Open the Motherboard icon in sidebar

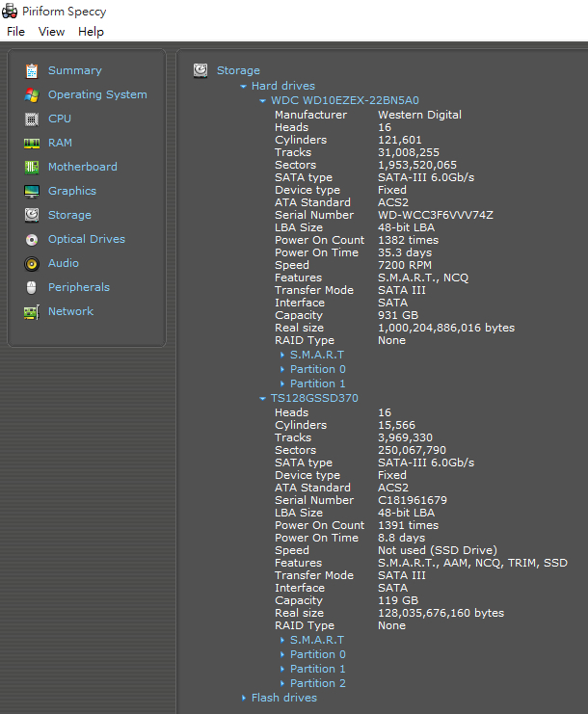[x=32, y=167]
